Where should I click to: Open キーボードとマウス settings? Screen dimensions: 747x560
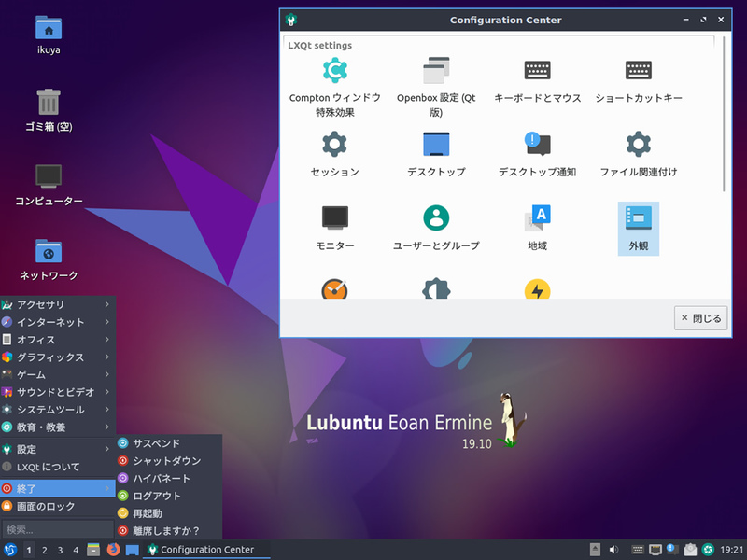[x=537, y=71]
